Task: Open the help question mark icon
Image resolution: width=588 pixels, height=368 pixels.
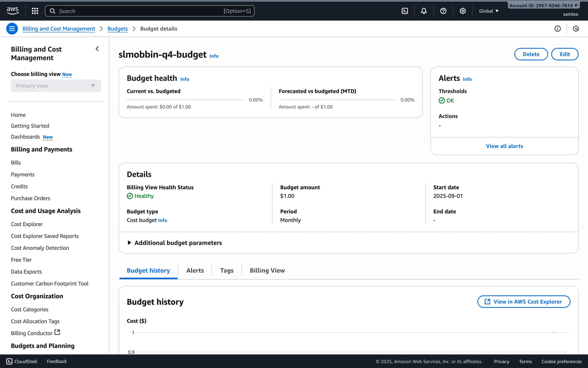Action: (443, 11)
